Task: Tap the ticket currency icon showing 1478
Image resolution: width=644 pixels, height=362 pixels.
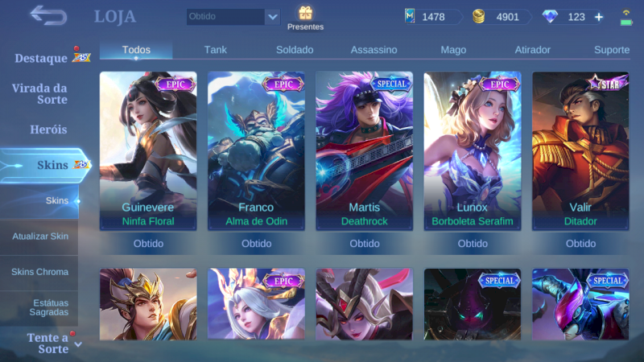Action: pyautogui.click(x=410, y=16)
